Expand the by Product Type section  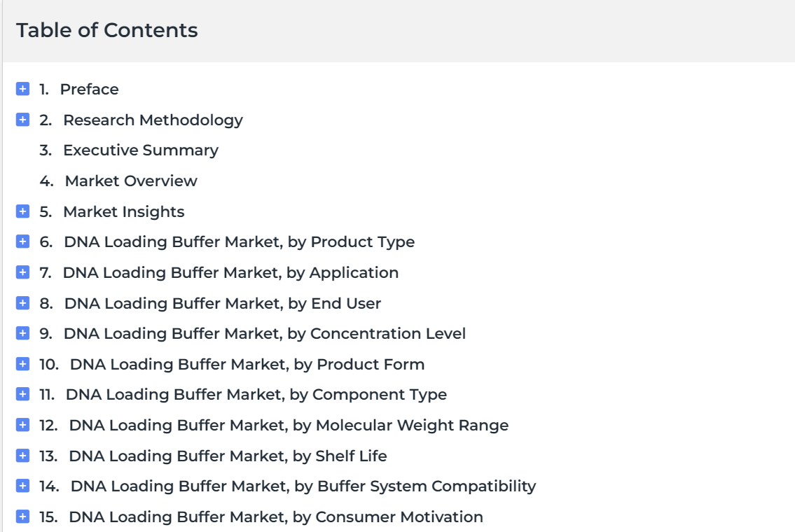click(x=23, y=241)
